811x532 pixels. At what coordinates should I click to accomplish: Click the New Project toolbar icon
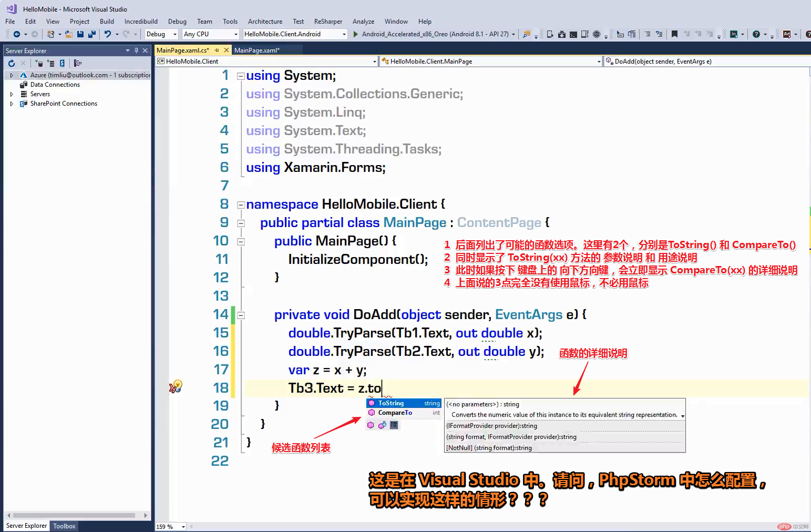click(x=50, y=34)
